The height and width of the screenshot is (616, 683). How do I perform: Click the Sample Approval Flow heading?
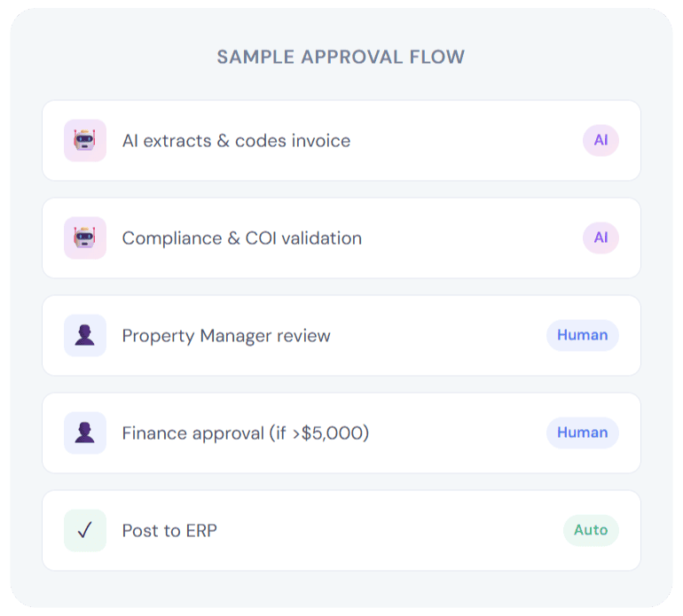pos(341,58)
